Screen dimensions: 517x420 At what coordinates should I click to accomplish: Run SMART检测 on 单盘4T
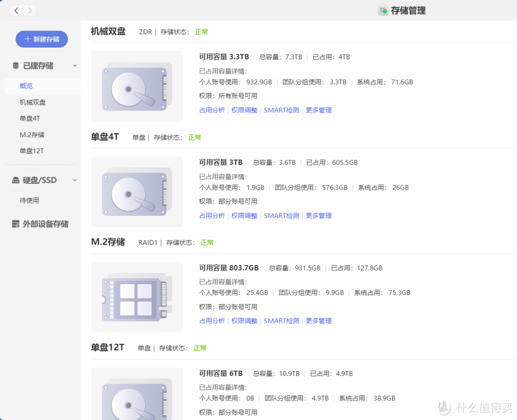tap(281, 216)
